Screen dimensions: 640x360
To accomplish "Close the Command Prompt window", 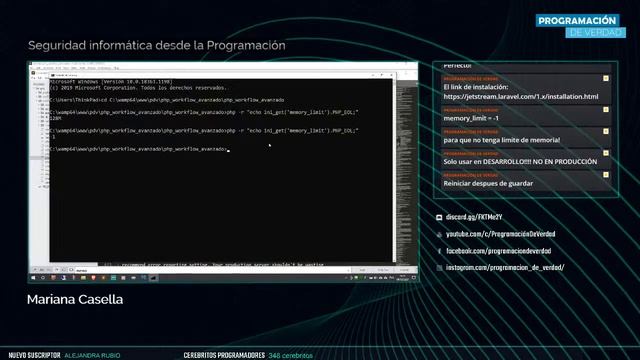I will (x=391, y=76).
